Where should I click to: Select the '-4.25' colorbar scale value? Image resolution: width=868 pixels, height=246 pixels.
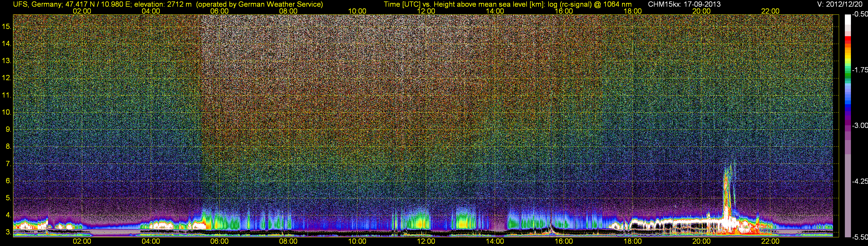(x=860, y=181)
